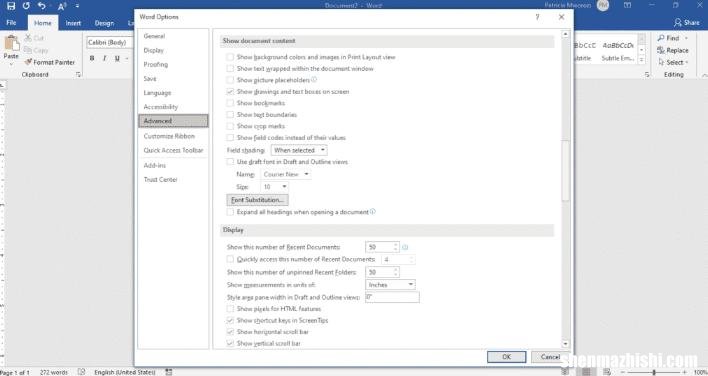Check the Show bookmarks option
Screen dimensions: 708x376
[230, 103]
